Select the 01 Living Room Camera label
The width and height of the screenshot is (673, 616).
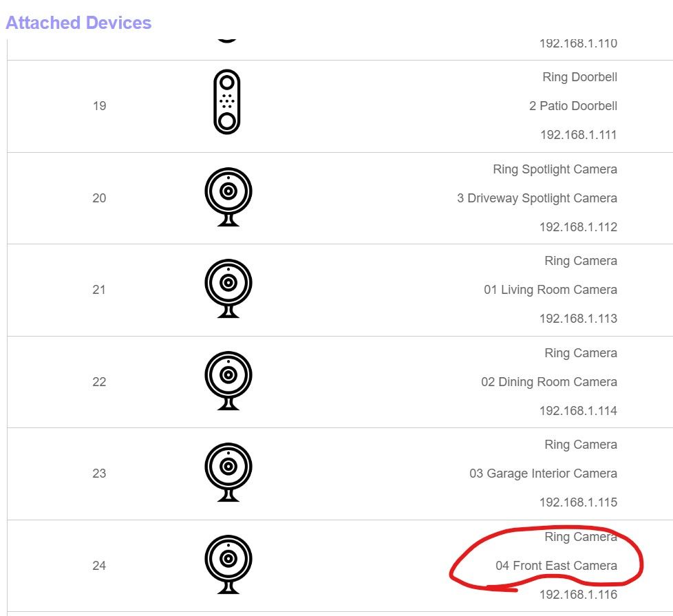point(550,290)
